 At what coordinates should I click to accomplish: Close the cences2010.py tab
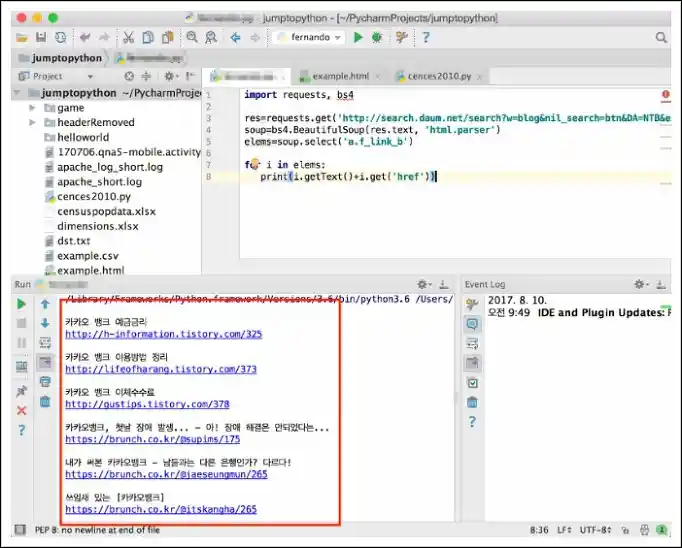(479, 77)
